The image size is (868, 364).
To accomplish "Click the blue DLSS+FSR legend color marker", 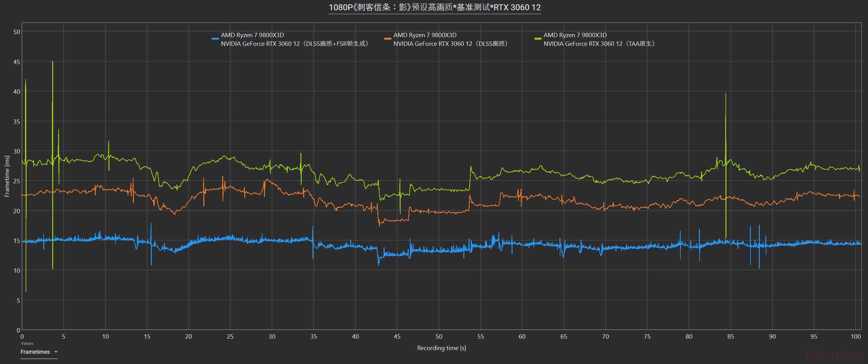I will click(x=215, y=39).
